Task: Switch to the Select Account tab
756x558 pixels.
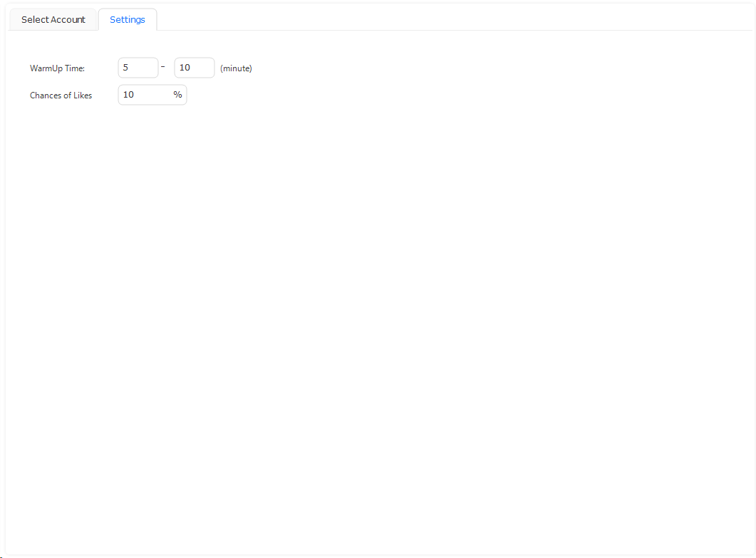Action: [x=53, y=20]
